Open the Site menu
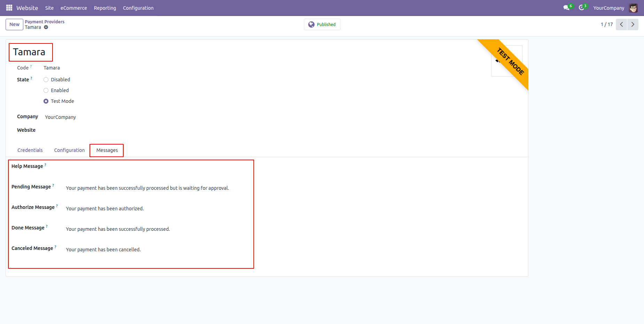Viewport: 644px width, 324px height. pos(49,8)
